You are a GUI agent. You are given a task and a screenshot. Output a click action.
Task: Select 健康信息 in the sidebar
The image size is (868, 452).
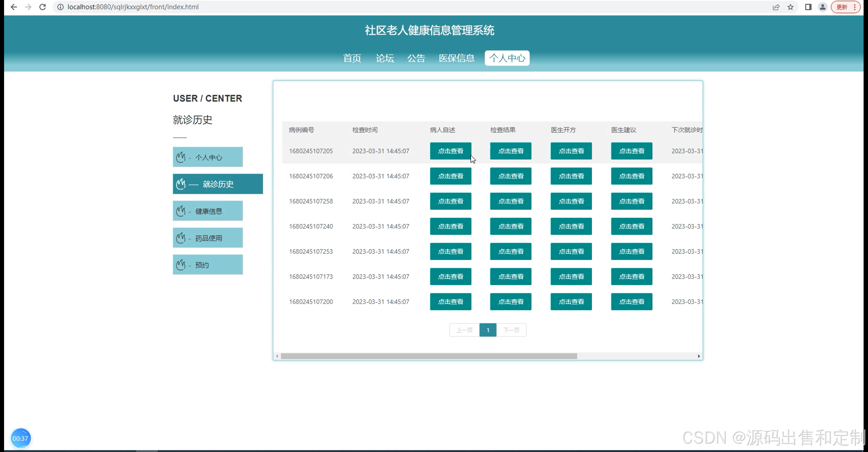pos(208,211)
